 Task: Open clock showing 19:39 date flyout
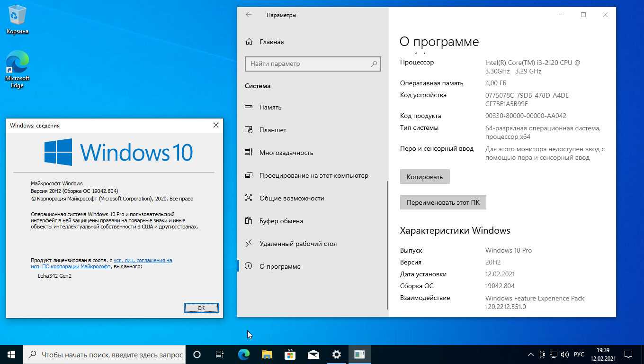(x=603, y=354)
